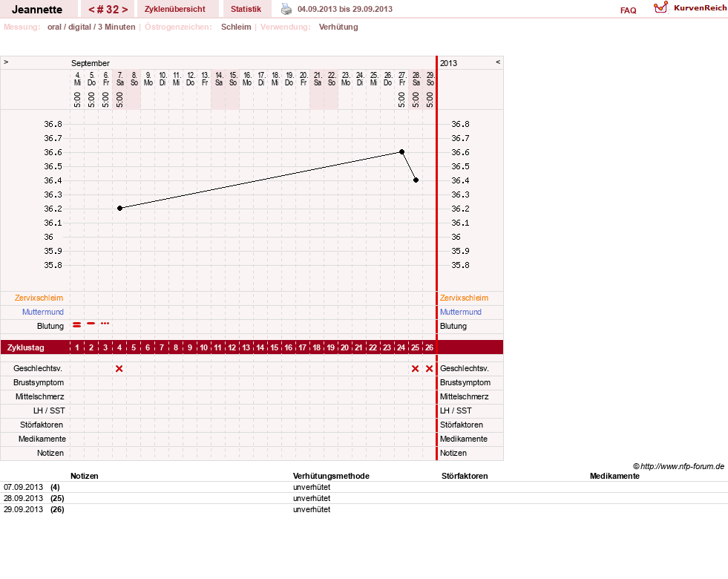
Task: Click the left Mittelschmerz row label
Action: [40, 397]
